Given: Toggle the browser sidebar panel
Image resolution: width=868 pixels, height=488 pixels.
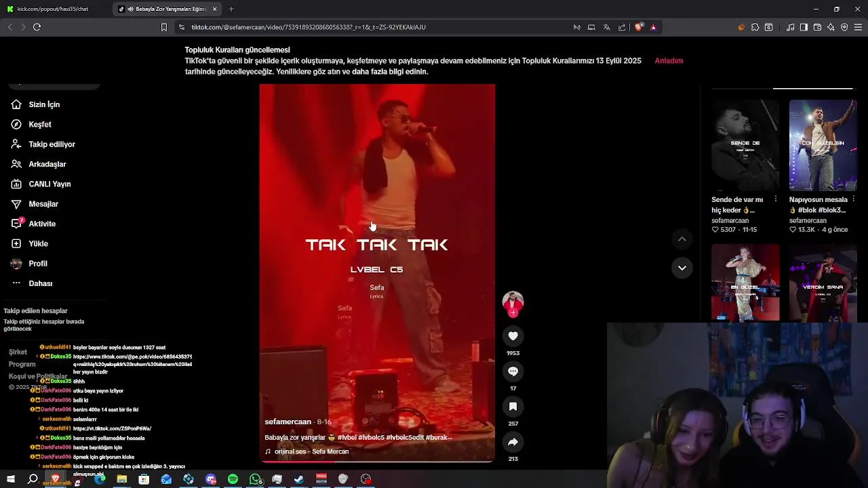Looking at the screenshot, I should pos(804,27).
